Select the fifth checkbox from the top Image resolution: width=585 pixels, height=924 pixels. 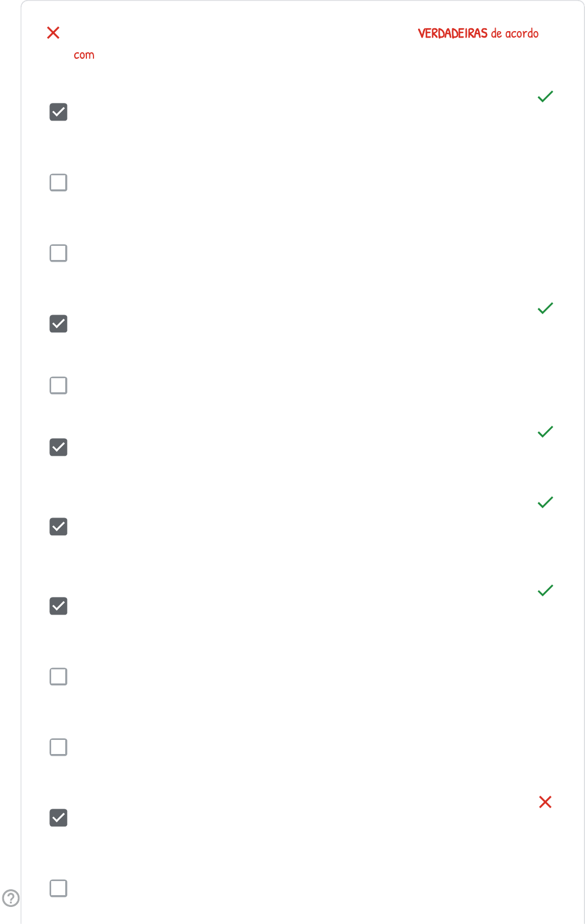58,386
